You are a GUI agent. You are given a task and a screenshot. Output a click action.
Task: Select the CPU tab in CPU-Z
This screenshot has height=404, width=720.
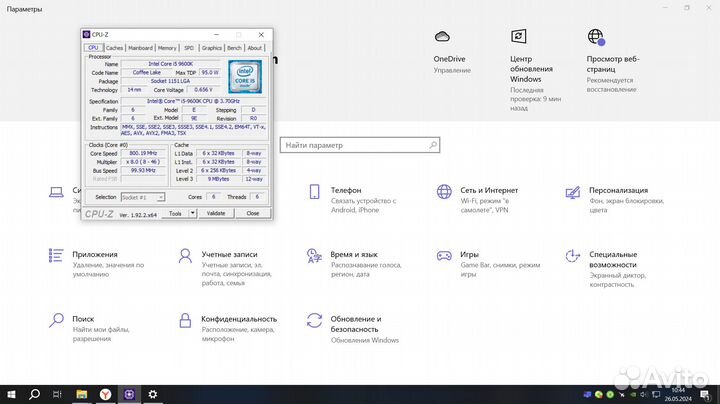93,48
